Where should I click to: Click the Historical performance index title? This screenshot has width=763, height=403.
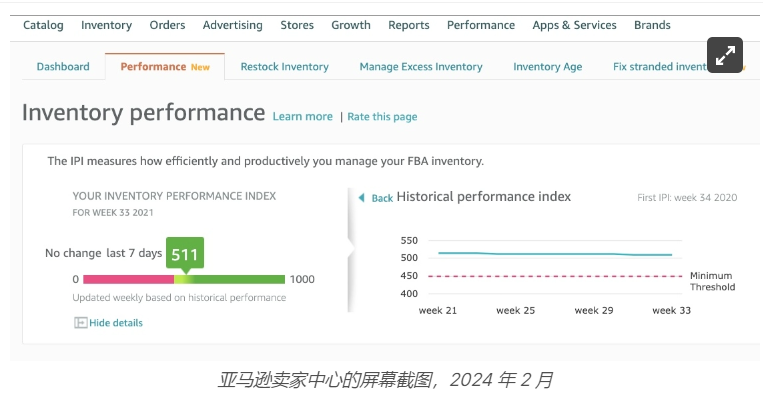pos(484,197)
